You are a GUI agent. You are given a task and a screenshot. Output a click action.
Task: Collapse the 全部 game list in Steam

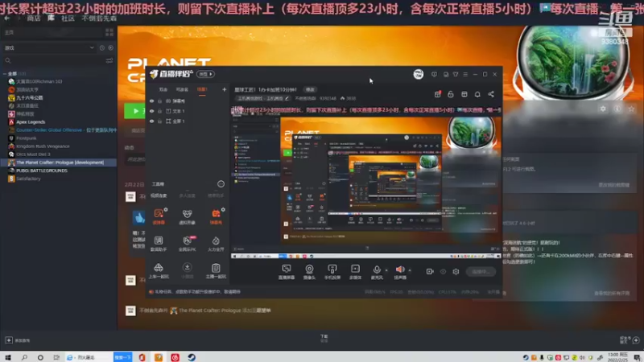click(5, 74)
